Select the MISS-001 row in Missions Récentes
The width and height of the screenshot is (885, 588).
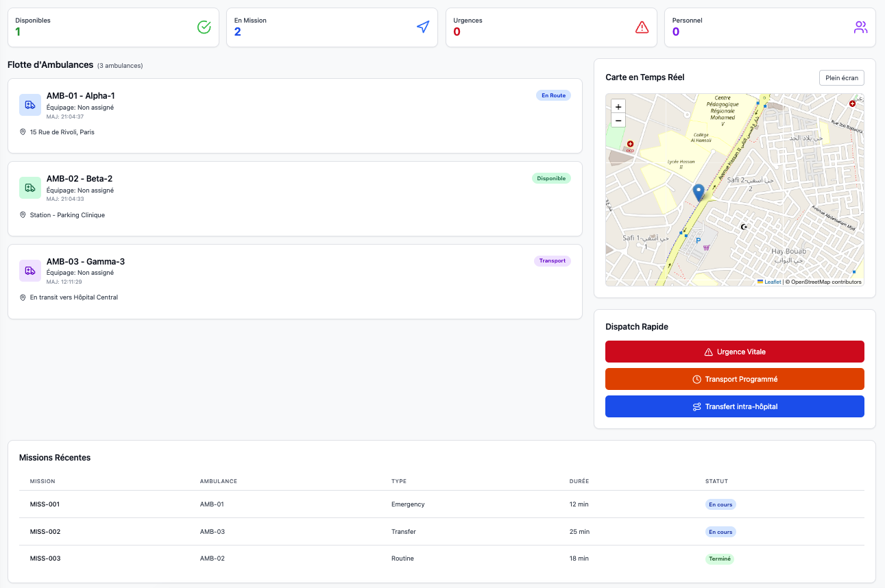[45, 504]
